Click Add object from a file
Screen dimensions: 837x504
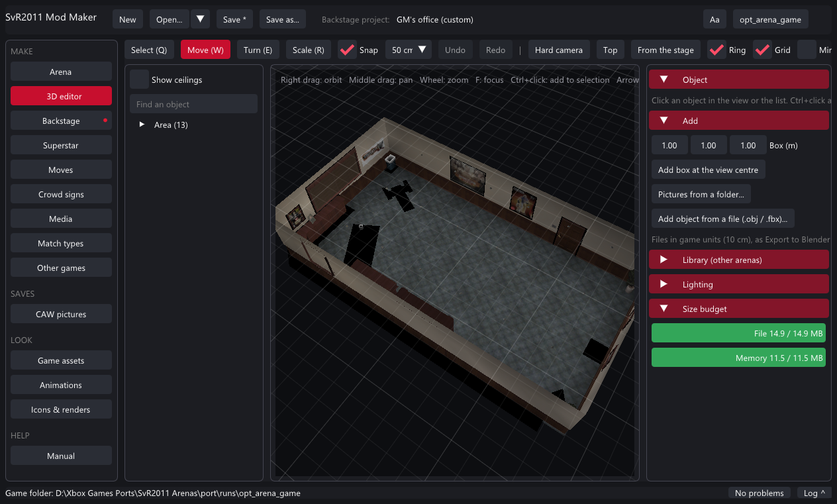[723, 219]
